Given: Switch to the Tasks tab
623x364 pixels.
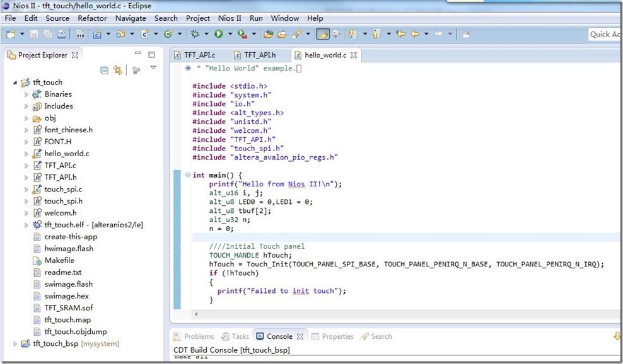Looking at the screenshot, I should 235,337.
